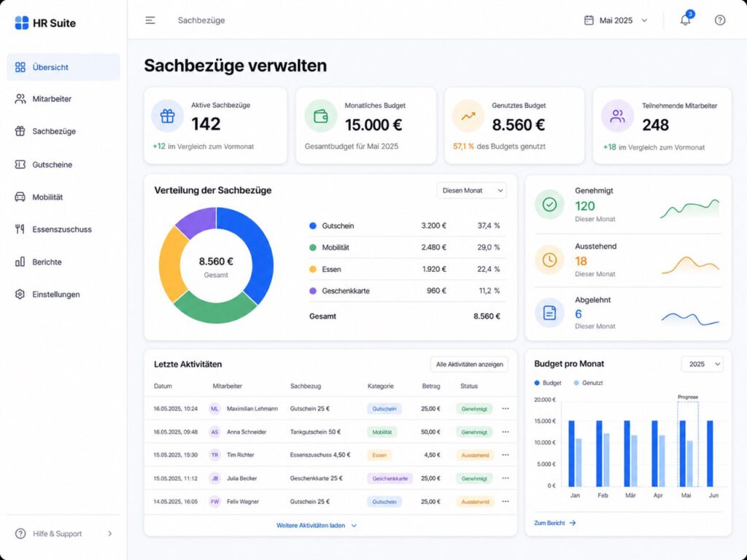747x560 pixels.
Task: Click the purple Geschenkkarte legend dot
Action: coord(313,291)
